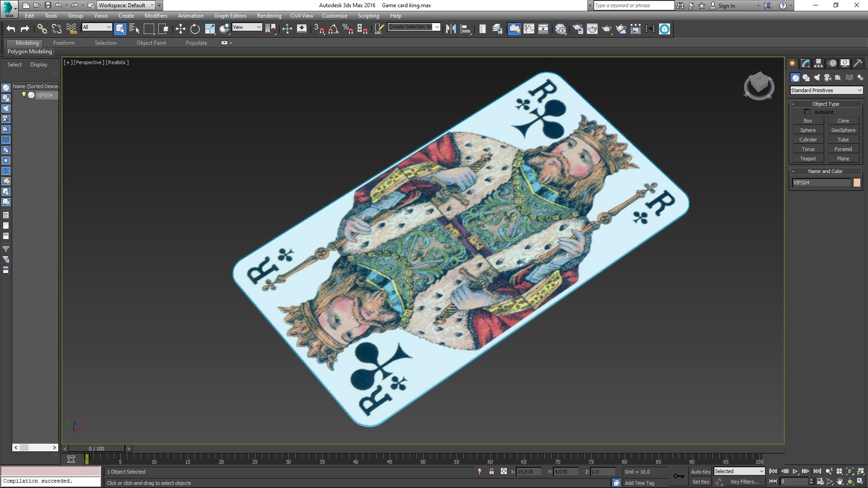Click the time slider 0 / 100 handle

(x=96, y=449)
